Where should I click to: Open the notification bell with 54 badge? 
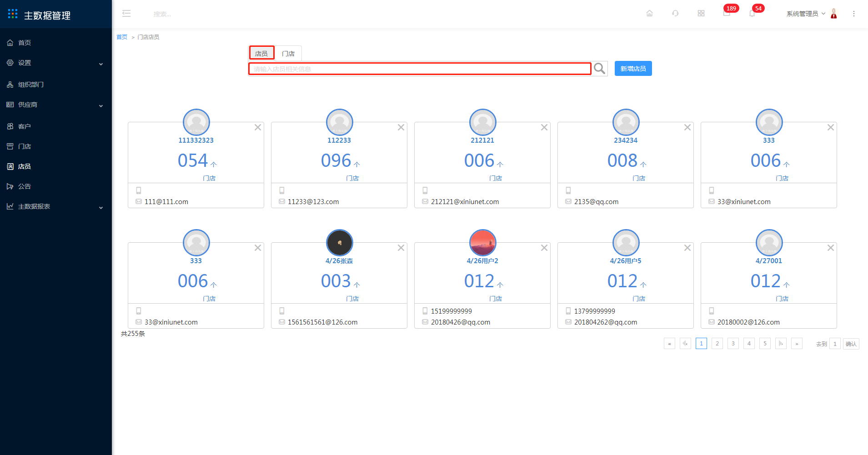(752, 14)
